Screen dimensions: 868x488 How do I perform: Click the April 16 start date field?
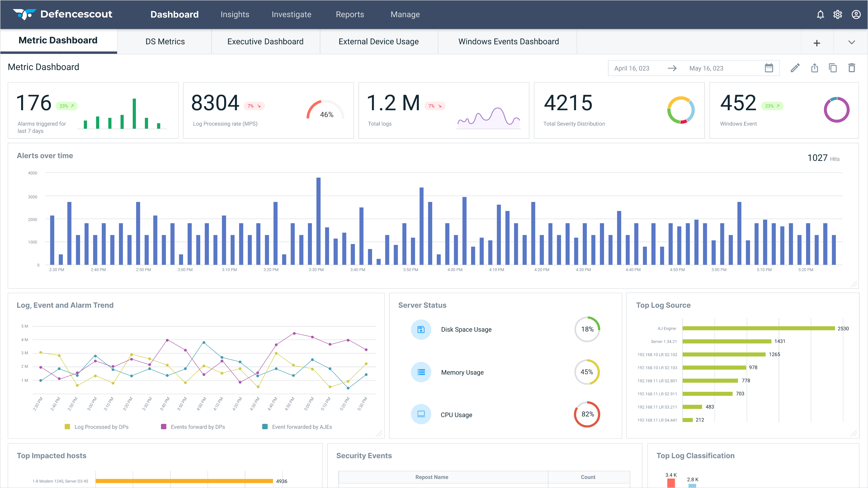point(632,68)
